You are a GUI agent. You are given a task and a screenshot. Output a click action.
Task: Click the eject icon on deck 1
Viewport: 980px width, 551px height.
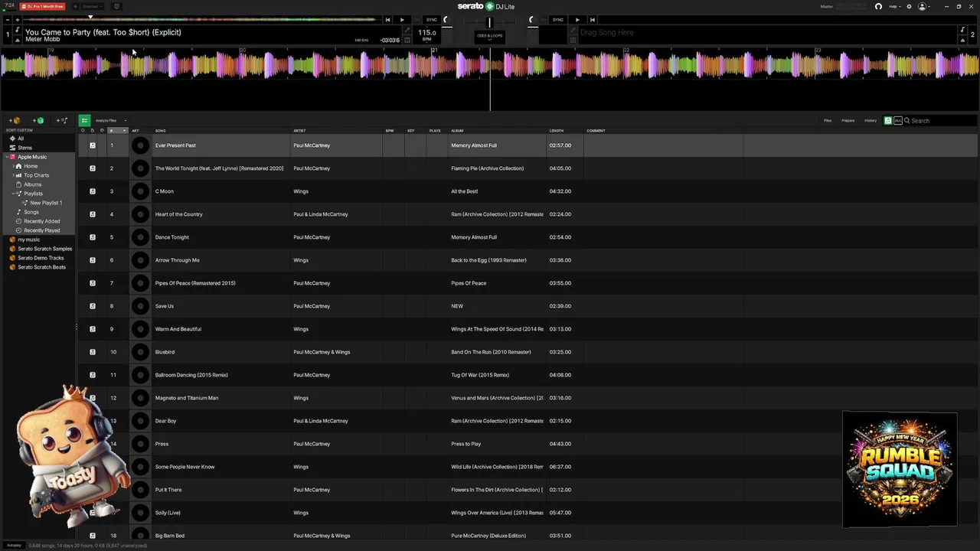pos(18,39)
